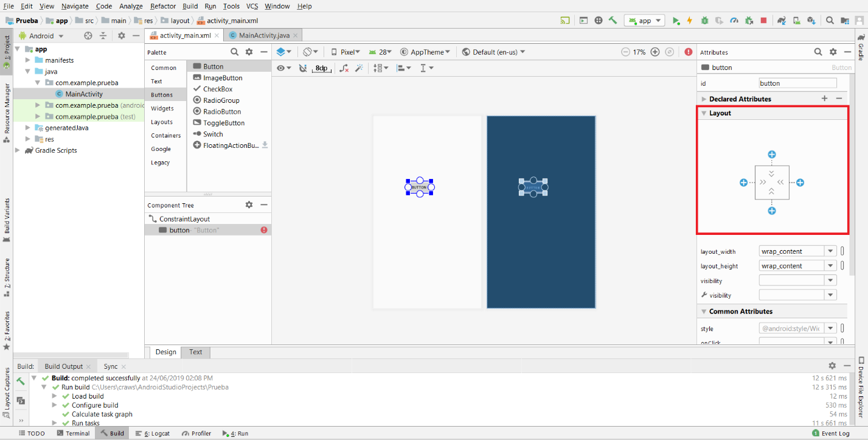This screenshot has height=440, width=868.
Task: Open AVD Manager icon
Action: [x=796, y=20]
